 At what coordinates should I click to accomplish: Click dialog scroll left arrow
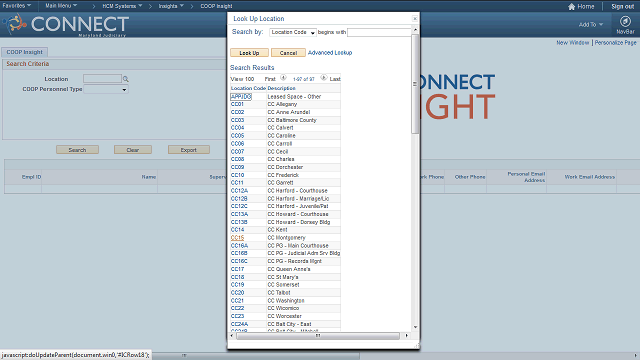click(232, 336)
